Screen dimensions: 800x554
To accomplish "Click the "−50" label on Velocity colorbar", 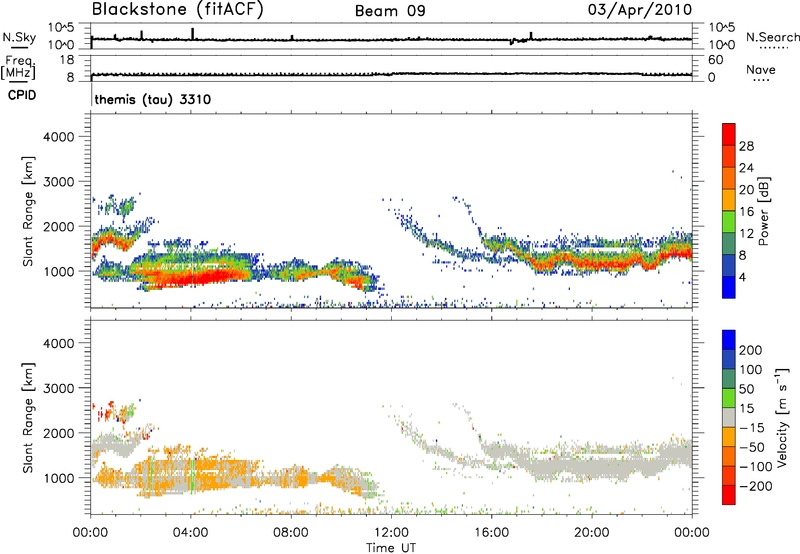I will [x=752, y=447].
